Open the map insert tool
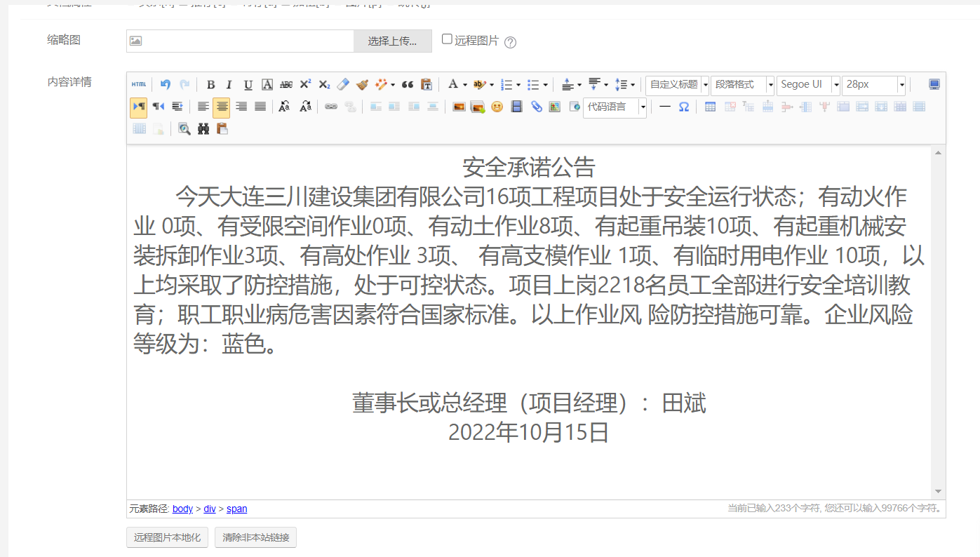 tap(555, 107)
